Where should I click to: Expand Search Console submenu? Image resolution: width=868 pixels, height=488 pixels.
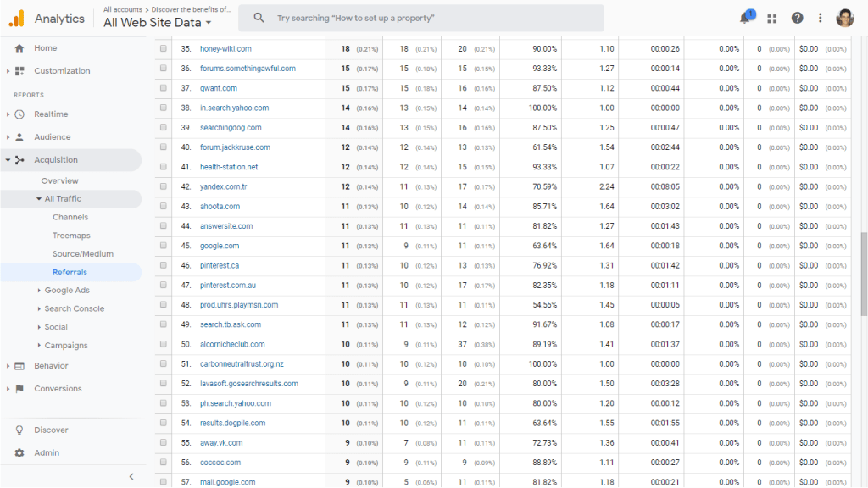pyautogui.click(x=39, y=308)
